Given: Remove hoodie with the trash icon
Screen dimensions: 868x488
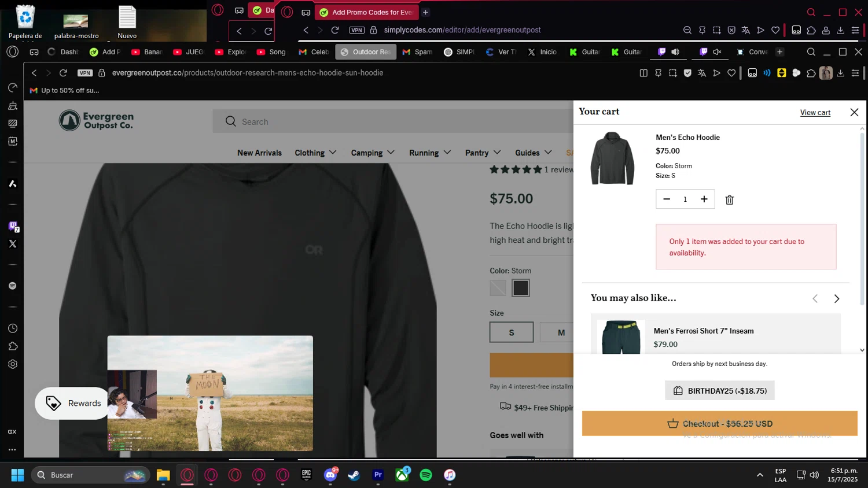Looking at the screenshot, I should [730, 199].
